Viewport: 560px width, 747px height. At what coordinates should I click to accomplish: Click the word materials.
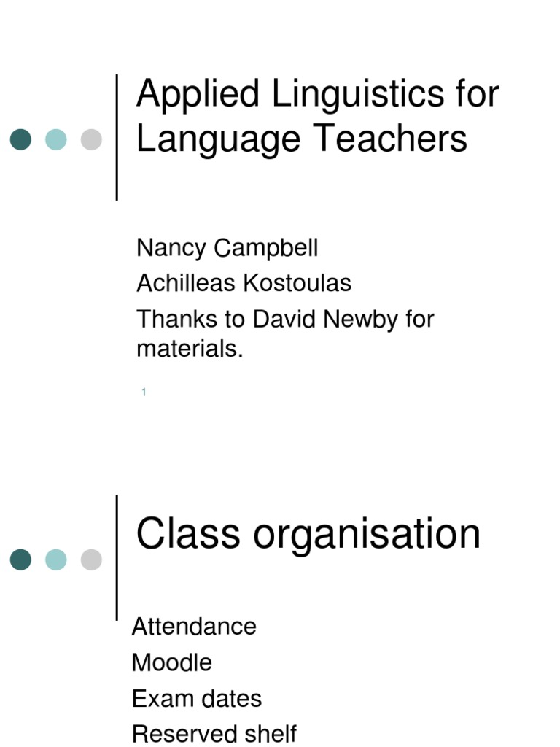coord(190,349)
